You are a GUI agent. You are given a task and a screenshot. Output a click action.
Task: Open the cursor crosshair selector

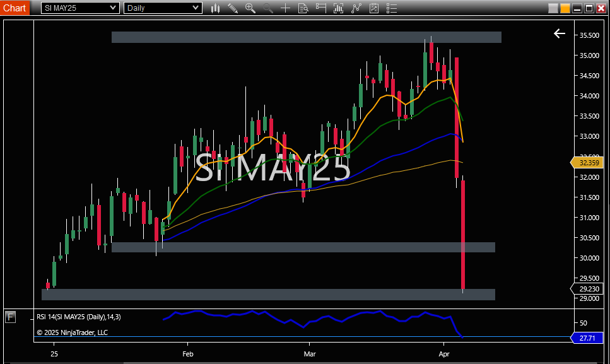(285, 8)
